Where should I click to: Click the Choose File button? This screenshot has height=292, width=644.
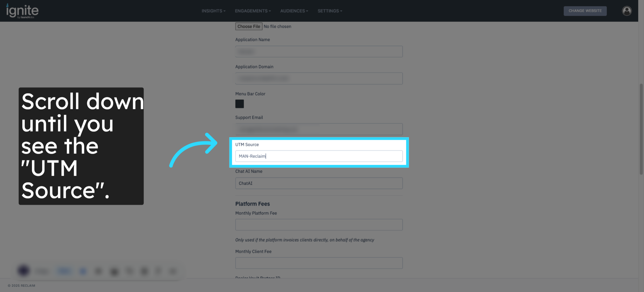pos(248,26)
